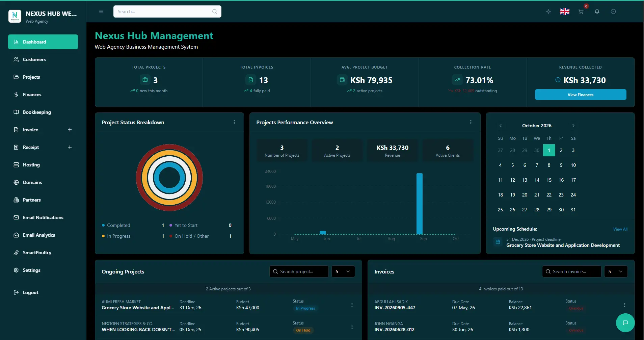Image resolution: width=644 pixels, height=340 pixels.
Task: Expand the Receipt submenu plus
Action: [x=70, y=147]
